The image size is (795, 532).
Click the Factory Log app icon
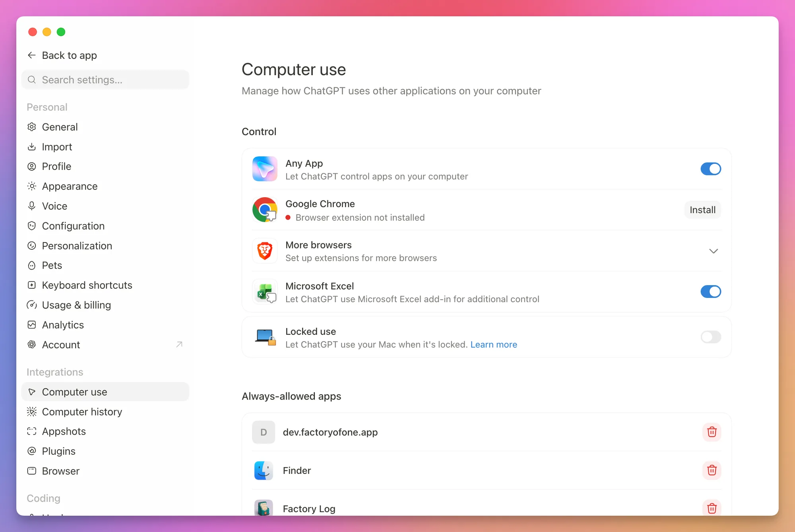coord(264,508)
